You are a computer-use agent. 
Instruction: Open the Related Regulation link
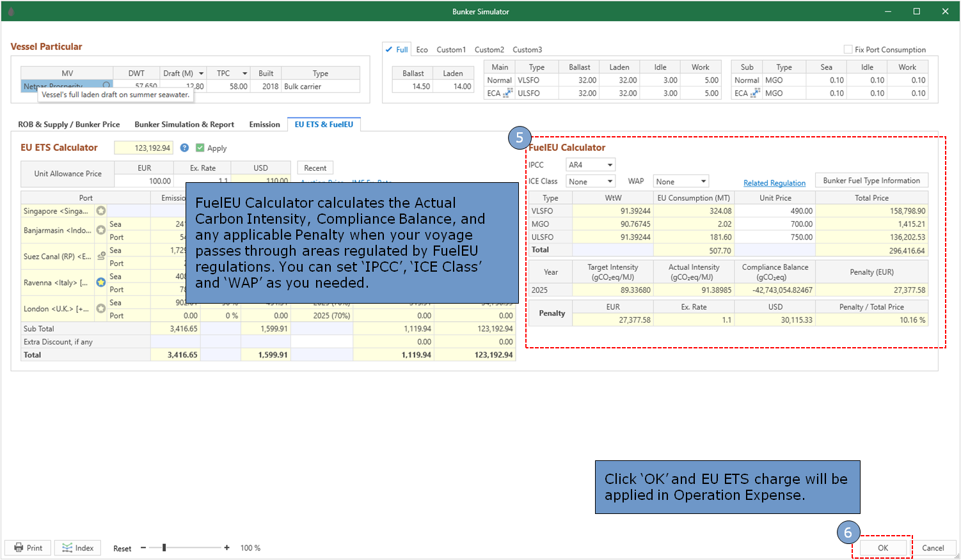tap(774, 183)
